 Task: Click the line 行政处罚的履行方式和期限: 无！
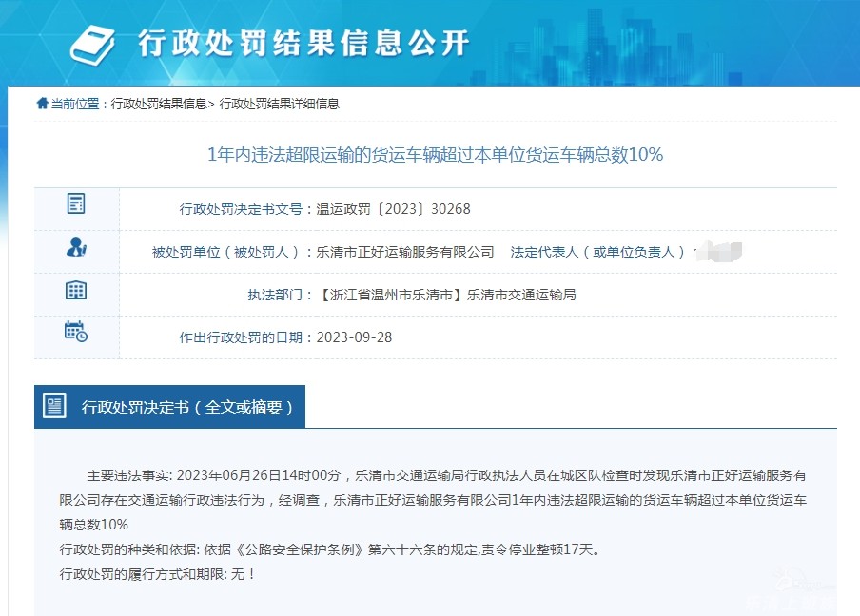(157, 574)
